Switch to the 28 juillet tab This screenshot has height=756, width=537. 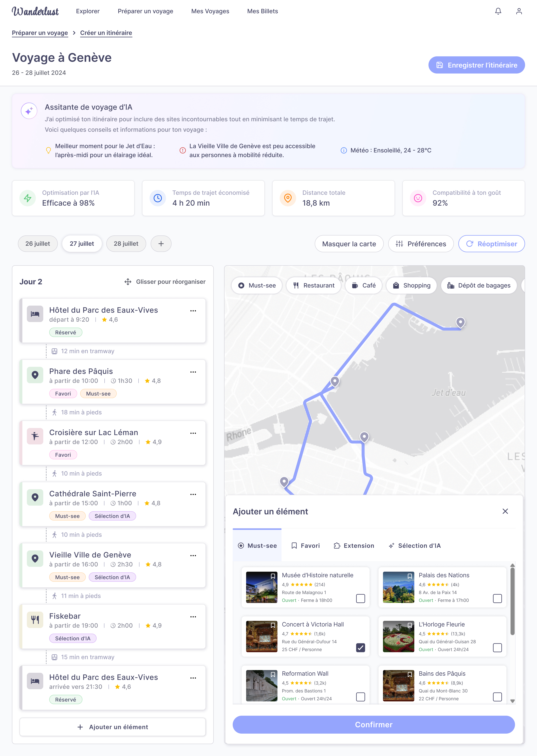(x=126, y=243)
